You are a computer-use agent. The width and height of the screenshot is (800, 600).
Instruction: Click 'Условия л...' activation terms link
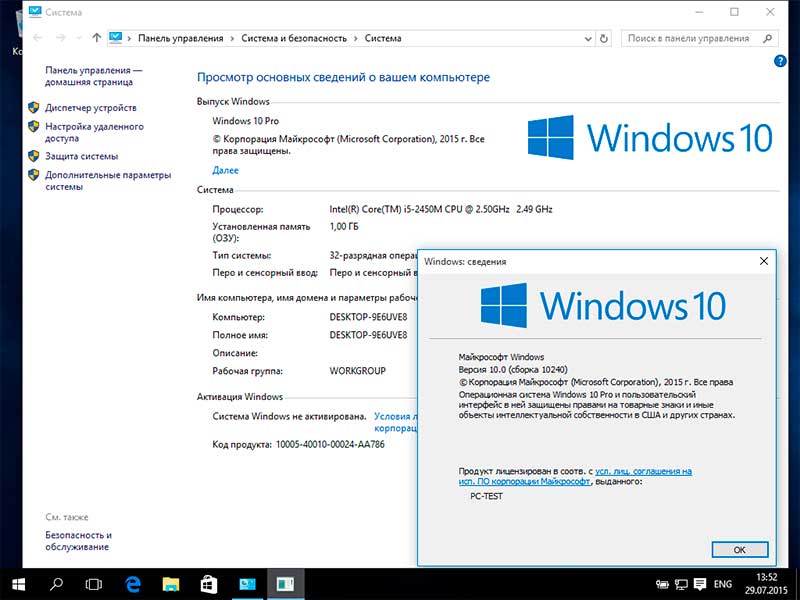click(x=395, y=422)
